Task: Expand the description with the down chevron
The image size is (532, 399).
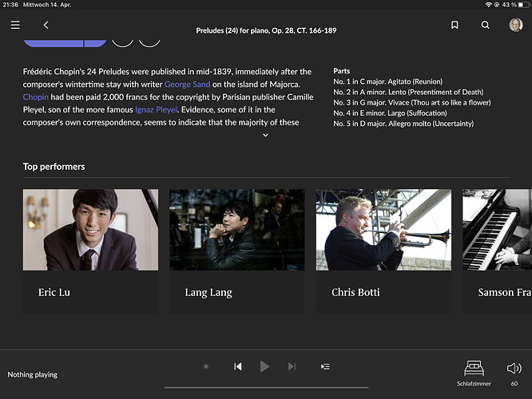Action: click(x=266, y=135)
